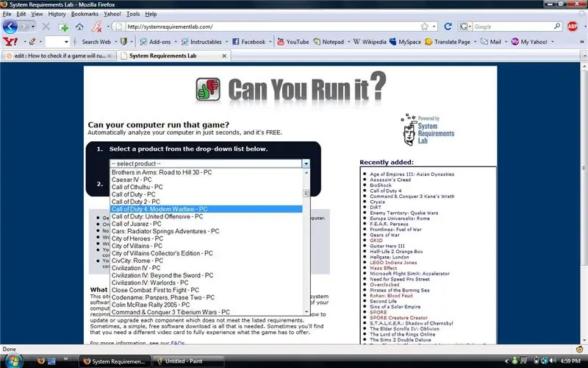Screen dimensions: 588x368
Task: Click the SPORE Creature Creator link
Action: tap(398, 318)
